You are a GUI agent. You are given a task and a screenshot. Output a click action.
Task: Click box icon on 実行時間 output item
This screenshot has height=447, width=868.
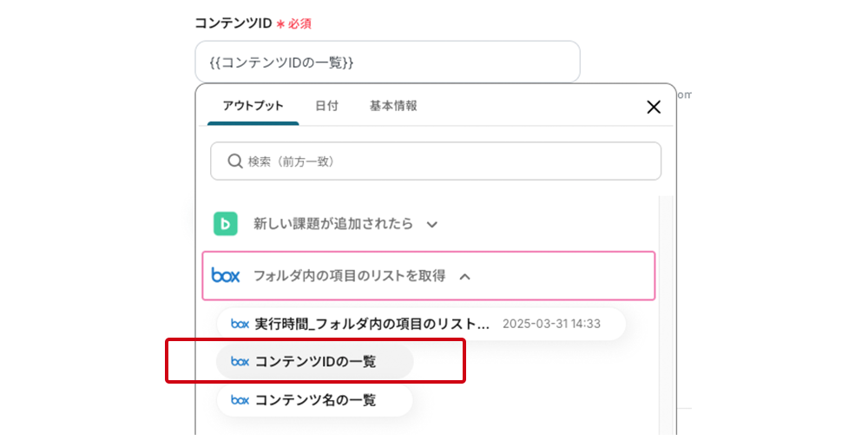[240, 324]
